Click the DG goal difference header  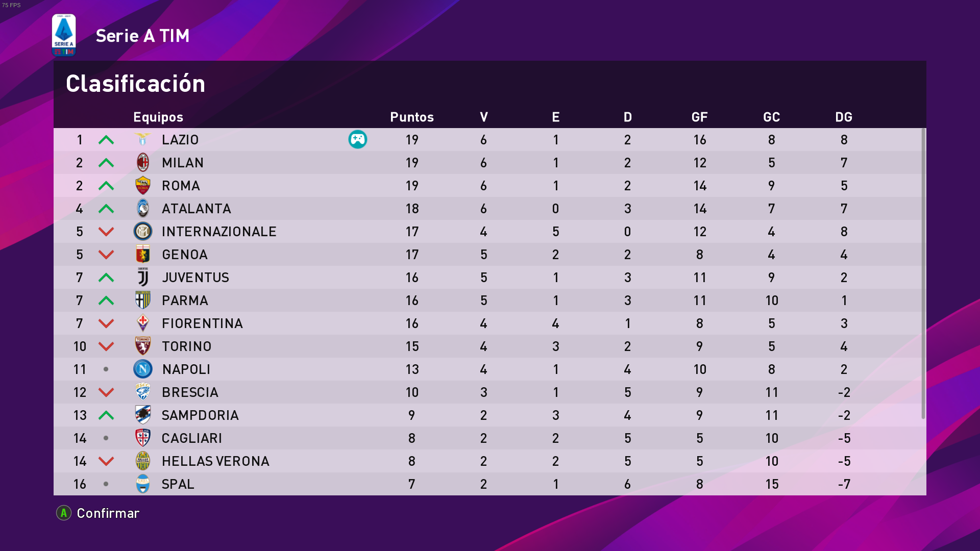coord(843,117)
